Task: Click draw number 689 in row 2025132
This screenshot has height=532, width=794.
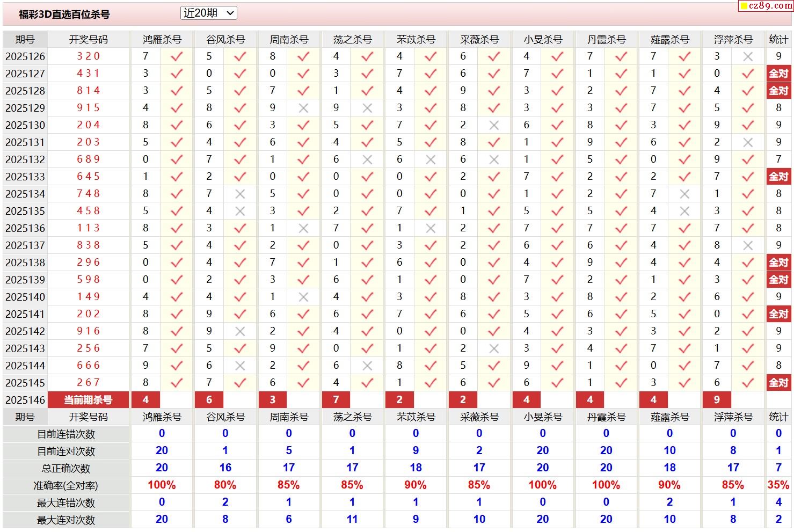Action: pyautogui.click(x=89, y=159)
